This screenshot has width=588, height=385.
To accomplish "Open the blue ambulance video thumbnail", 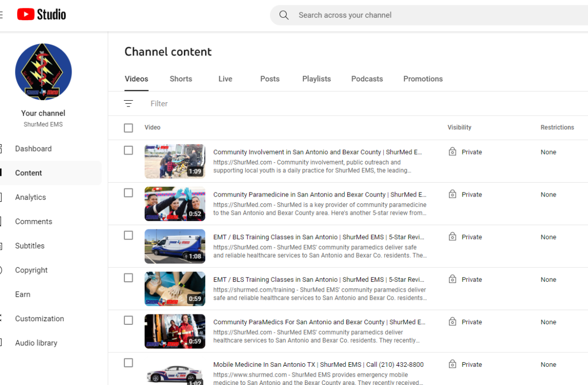I will coord(175,246).
